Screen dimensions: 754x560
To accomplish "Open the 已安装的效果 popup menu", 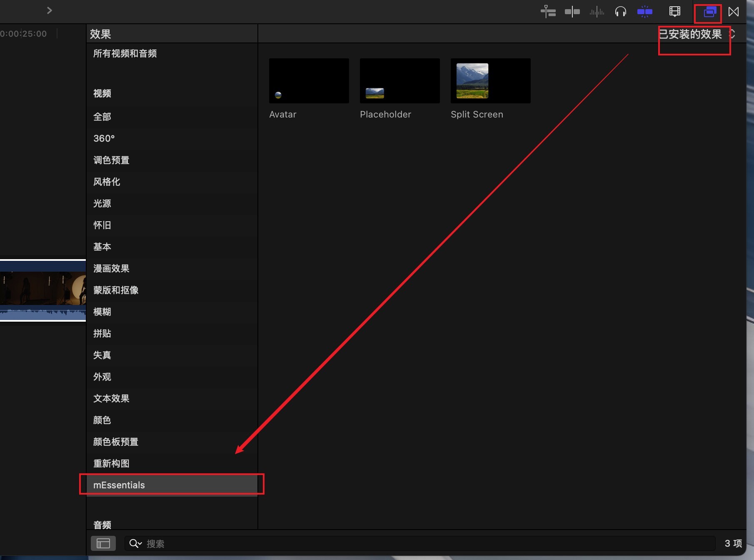I will click(x=697, y=34).
